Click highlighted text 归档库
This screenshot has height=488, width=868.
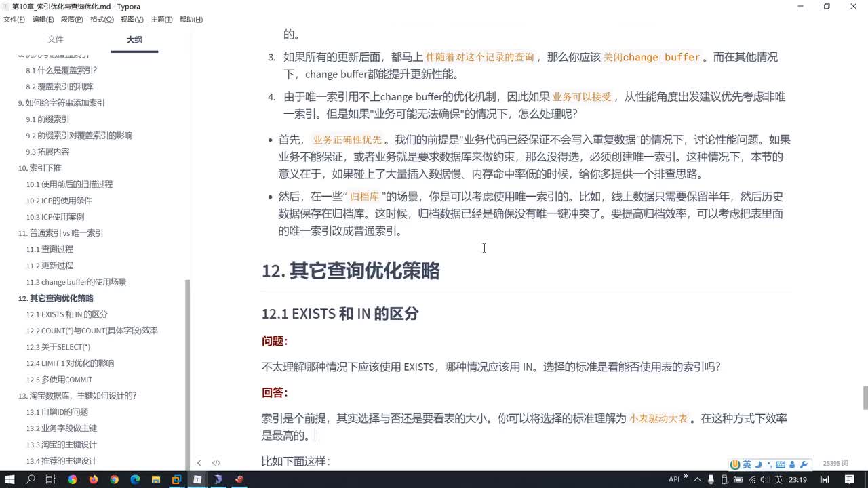pyautogui.click(x=363, y=197)
